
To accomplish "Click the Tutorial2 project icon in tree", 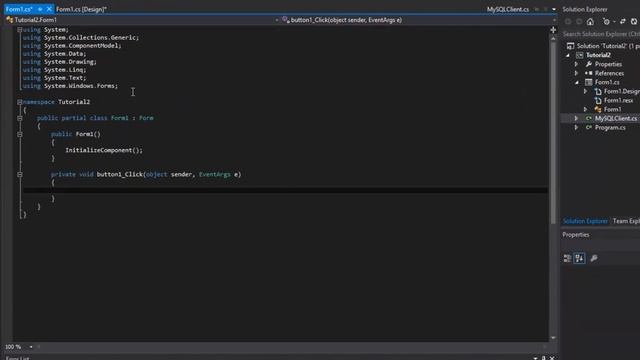I will pyautogui.click(x=580, y=55).
